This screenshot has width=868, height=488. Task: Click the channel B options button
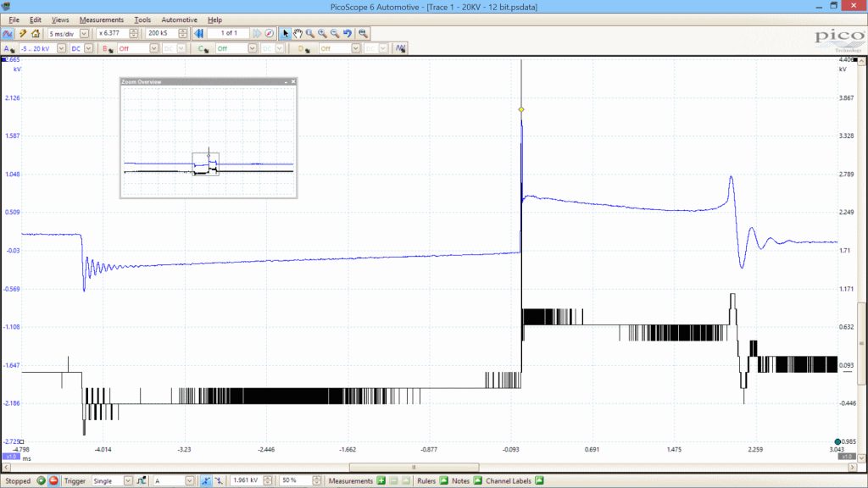click(x=107, y=48)
